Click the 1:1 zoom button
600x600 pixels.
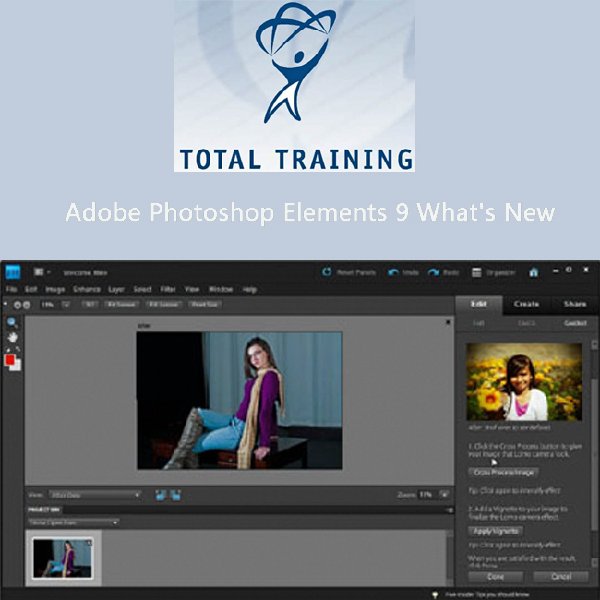pos(90,305)
